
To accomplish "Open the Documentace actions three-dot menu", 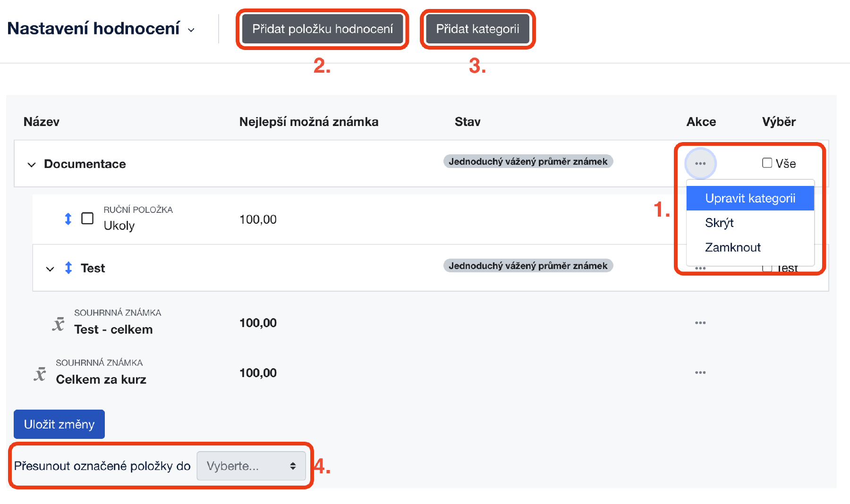I will (700, 163).
